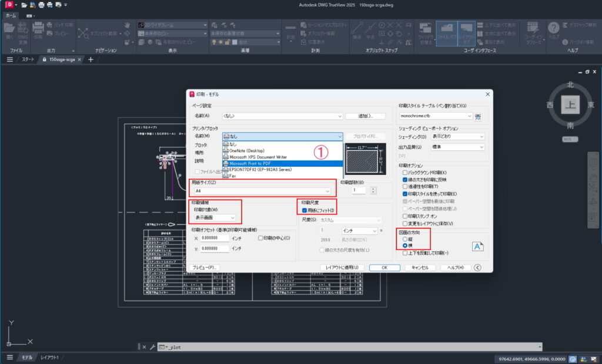Click the レイアウトに適用 button
The width and height of the screenshot is (602, 364).
341,267
